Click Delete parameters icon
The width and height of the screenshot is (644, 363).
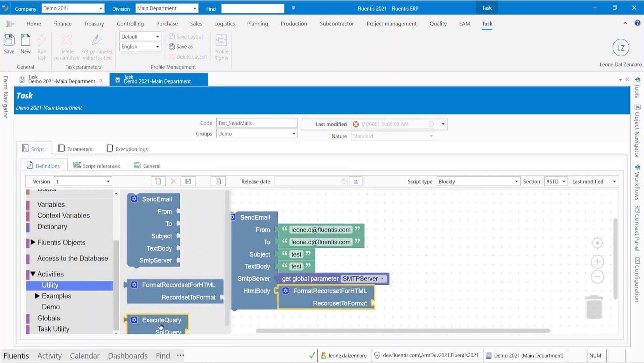66,40
